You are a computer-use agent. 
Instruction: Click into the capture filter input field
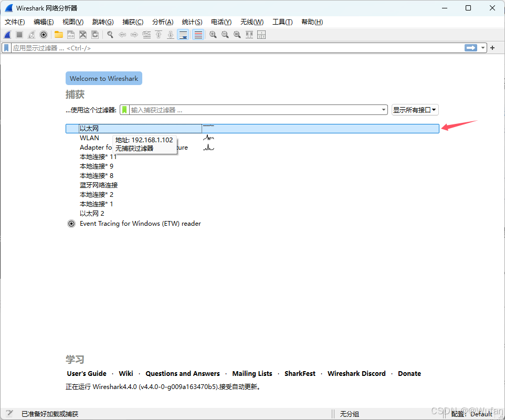[x=255, y=110]
